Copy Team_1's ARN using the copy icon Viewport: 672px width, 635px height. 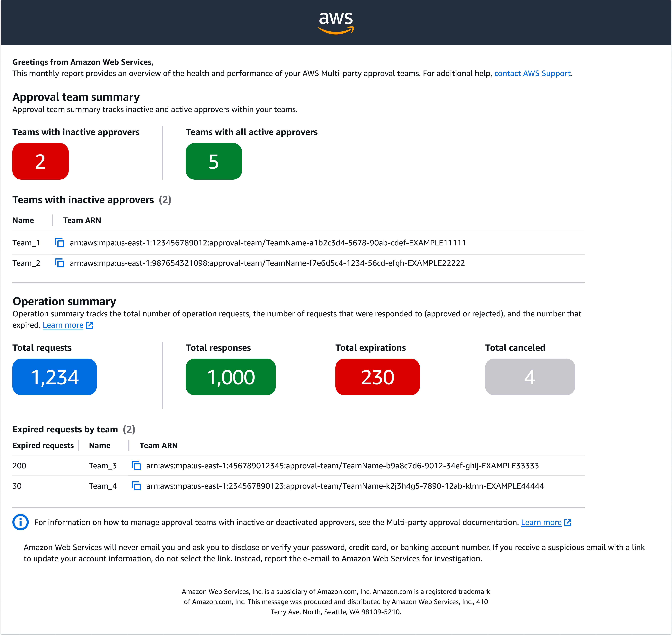tap(60, 243)
